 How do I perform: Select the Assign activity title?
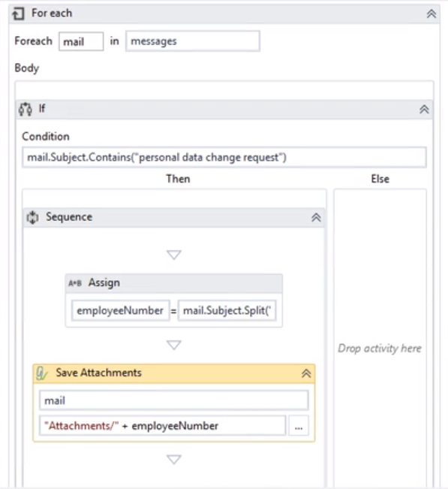[x=104, y=283]
